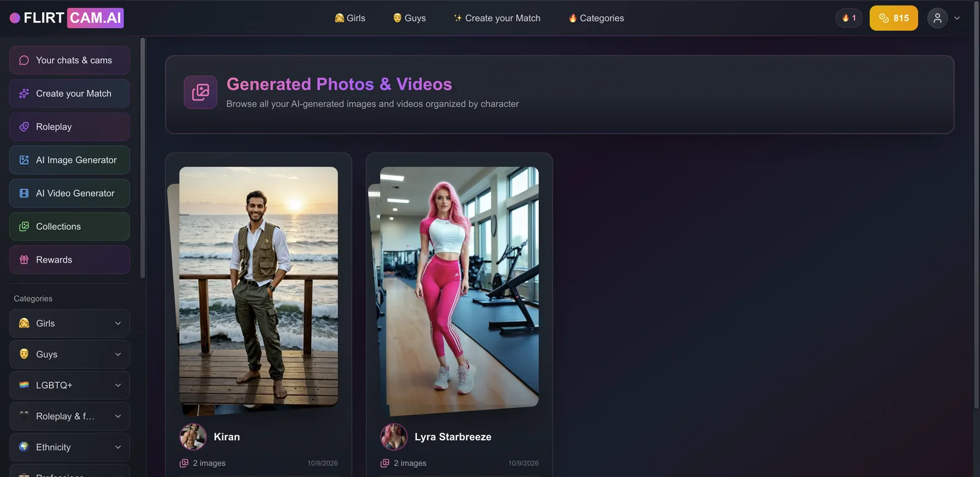Viewport: 980px width, 477px height.
Task: Click the Lyra Starbreeze character name
Action: click(x=453, y=437)
